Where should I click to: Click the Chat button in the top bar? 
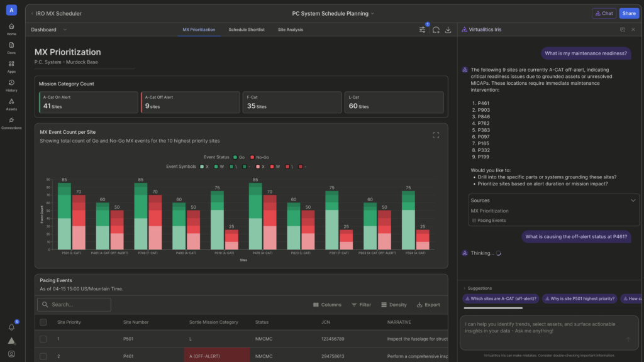coord(604,14)
